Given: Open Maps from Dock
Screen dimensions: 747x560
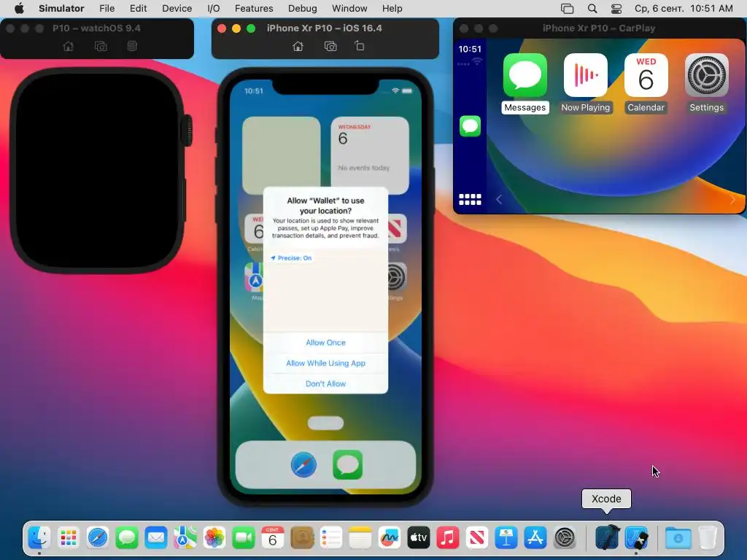Looking at the screenshot, I should [185, 538].
